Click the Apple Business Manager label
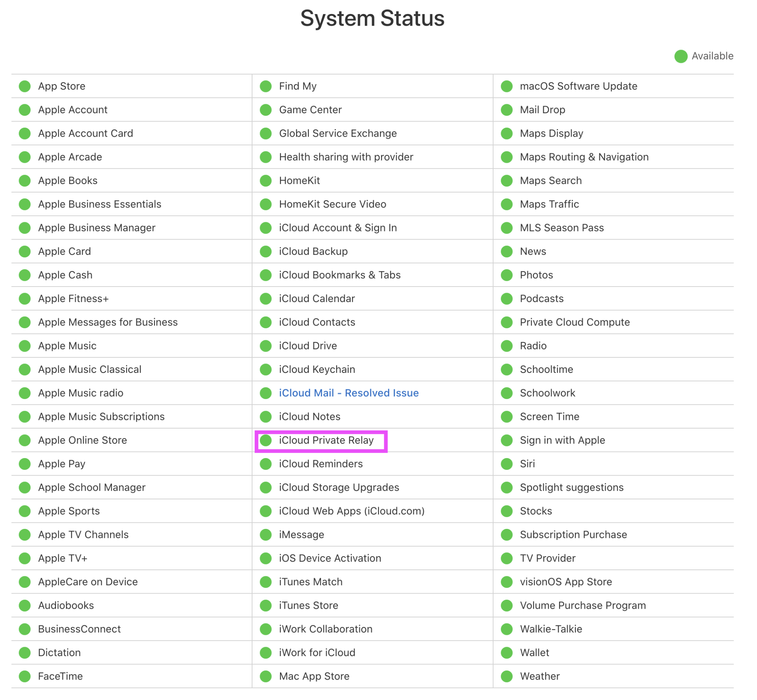 click(97, 228)
